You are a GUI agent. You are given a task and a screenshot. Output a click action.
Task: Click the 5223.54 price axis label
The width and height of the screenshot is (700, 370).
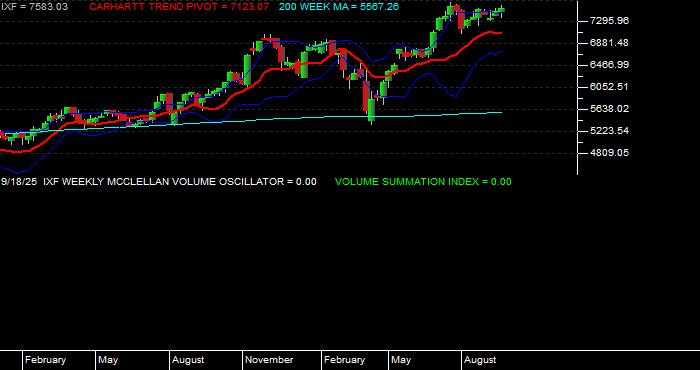coord(609,131)
